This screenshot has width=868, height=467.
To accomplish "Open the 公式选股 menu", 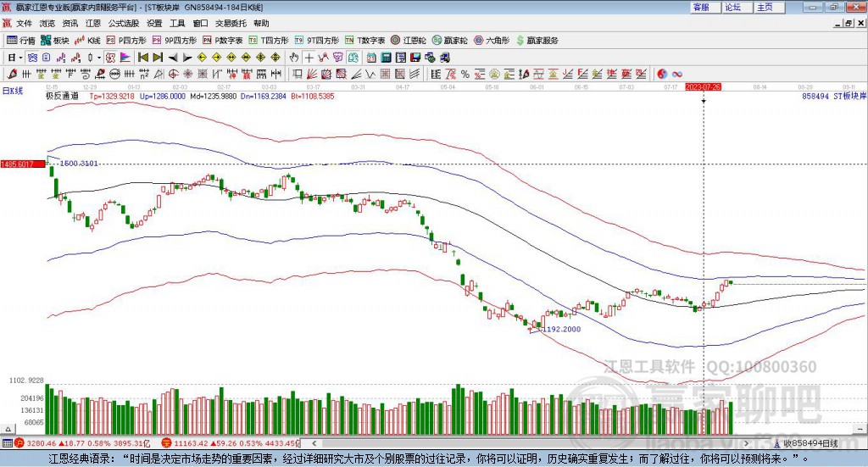I will click(x=123, y=24).
